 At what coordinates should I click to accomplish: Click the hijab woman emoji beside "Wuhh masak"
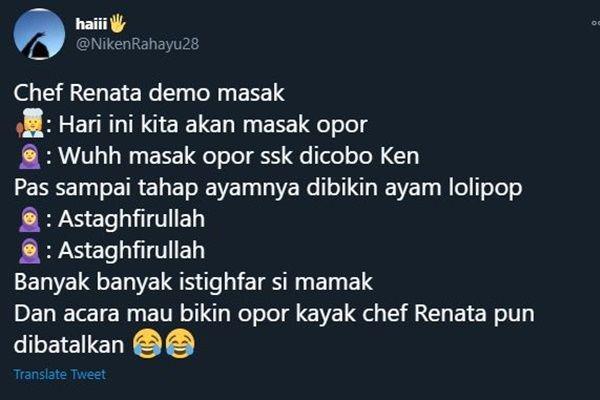[30, 156]
